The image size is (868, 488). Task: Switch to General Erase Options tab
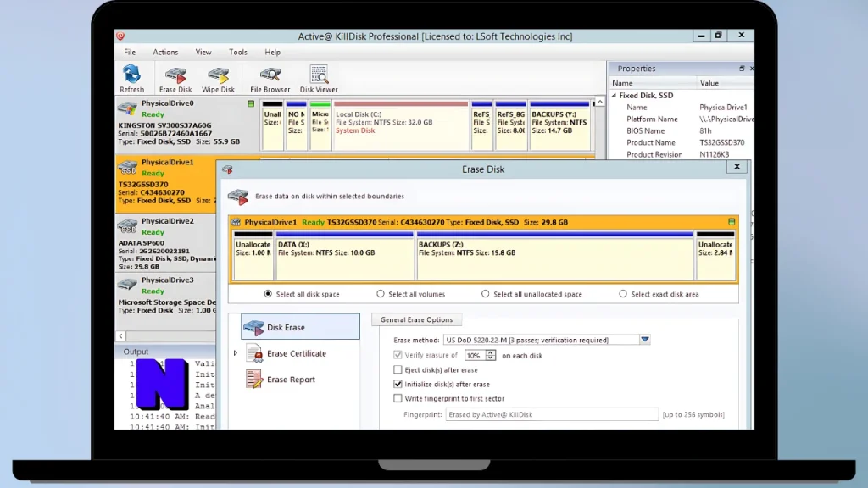pyautogui.click(x=416, y=319)
